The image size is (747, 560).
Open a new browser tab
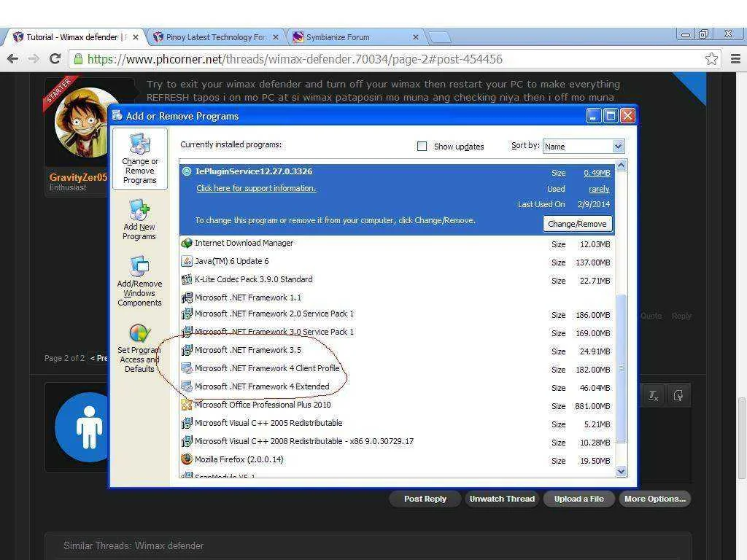(439, 37)
